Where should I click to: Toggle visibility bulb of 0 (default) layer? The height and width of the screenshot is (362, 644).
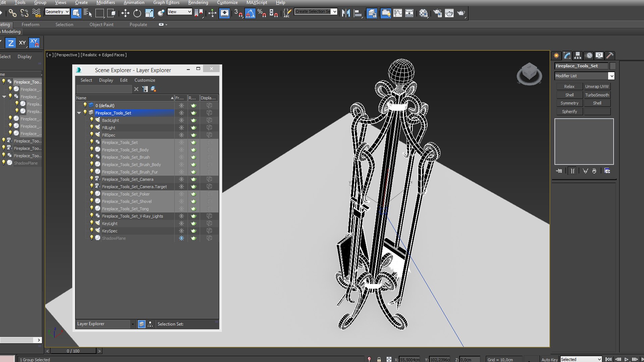coord(85,105)
